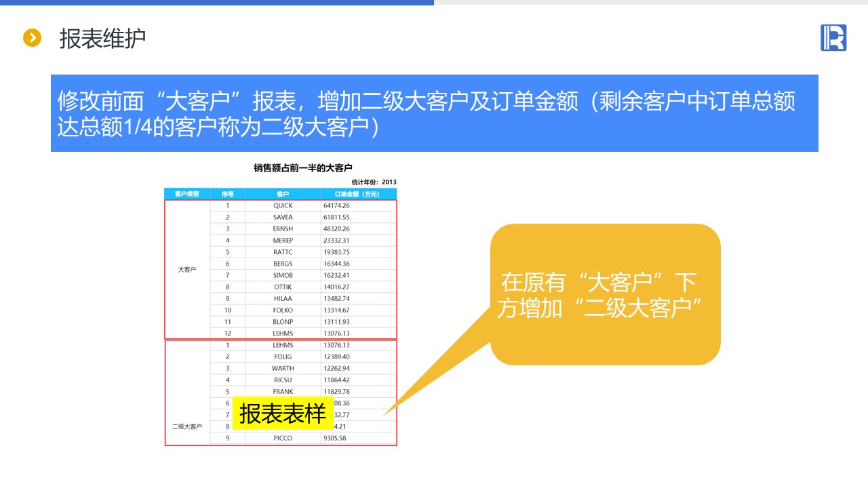Click the 序号 column header
This screenshot has height=488, width=868.
pos(228,194)
